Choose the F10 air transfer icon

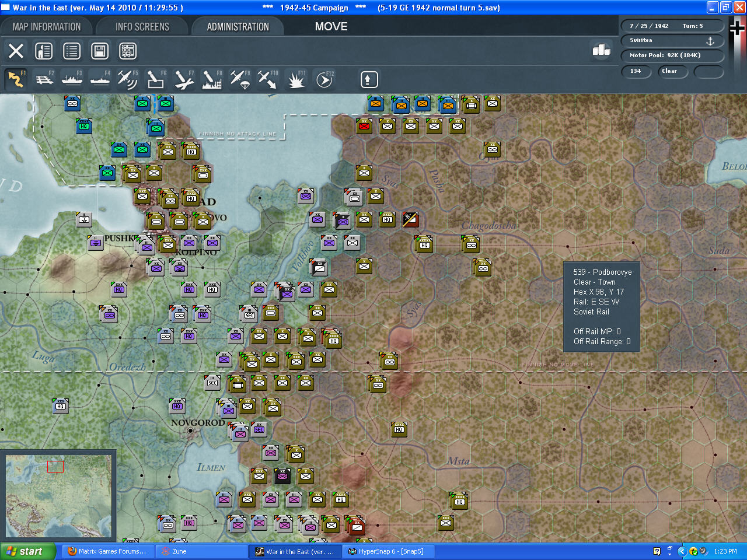(x=268, y=79)
